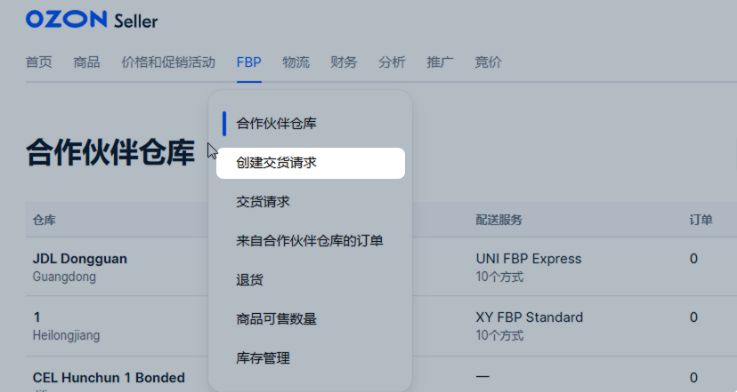Choose 商品可售数量 in the menu

[x=276, y=319]
